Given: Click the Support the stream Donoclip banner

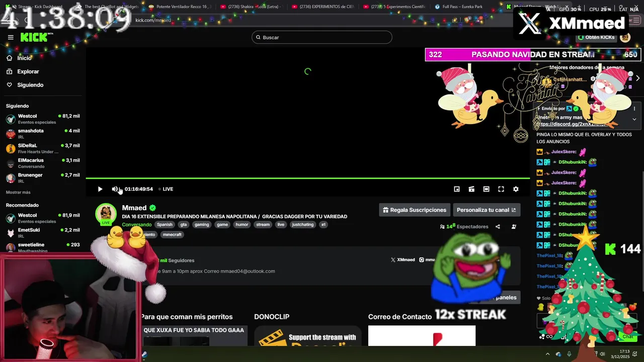Looking at the screenshot, I should (x=308, y=336).
